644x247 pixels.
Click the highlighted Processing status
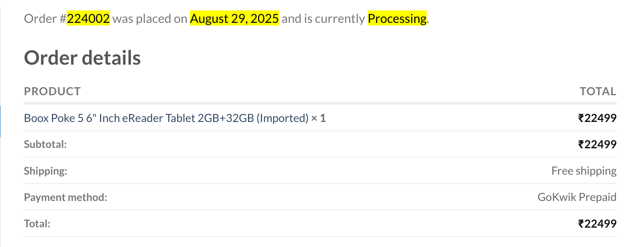(x=397, y=19)
